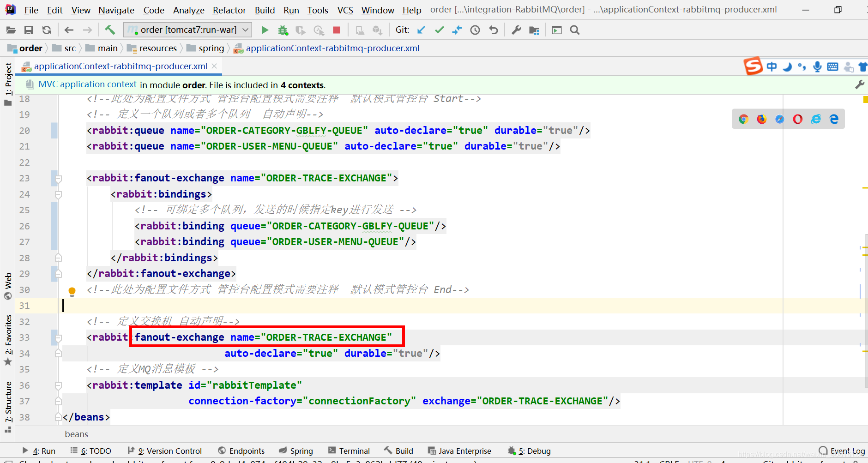The height and width of the screenshot is (463, 868).
Task: Click the Git Compare with branch icon
Action: [457, 30]
